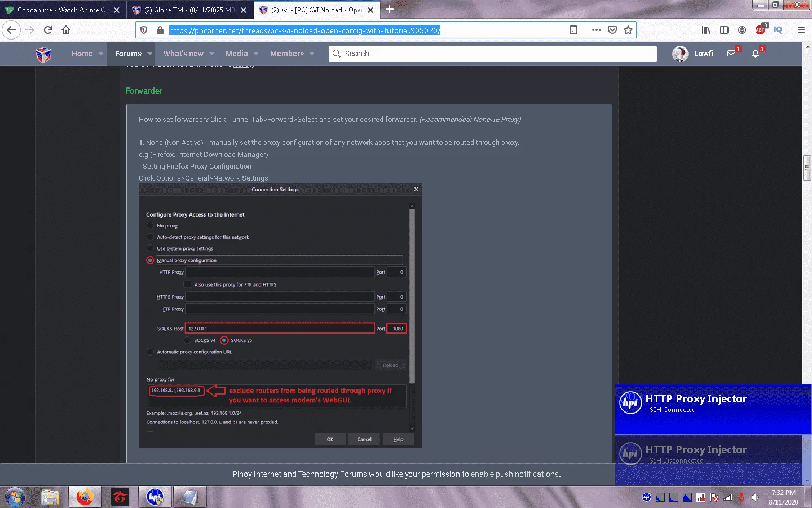Click the browser forward arrow
This screenshot has height=508, width=812.
click(30, 30)
